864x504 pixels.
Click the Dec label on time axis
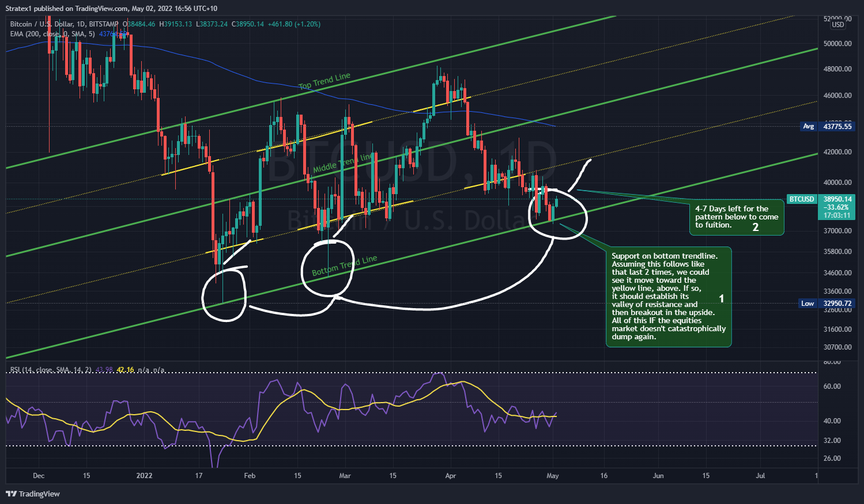[39, 476]
